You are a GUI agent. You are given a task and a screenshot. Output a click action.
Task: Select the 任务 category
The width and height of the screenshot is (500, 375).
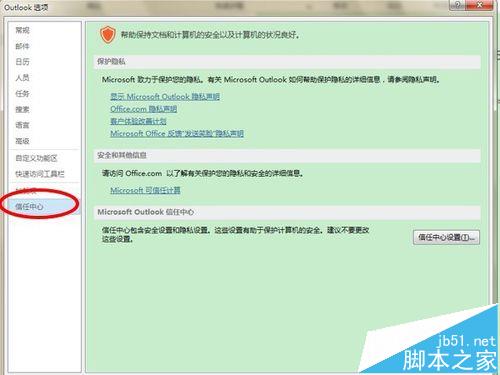[22, 94]
